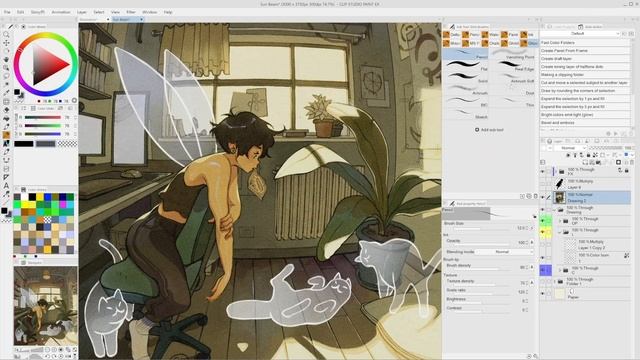Open the tool Blending mode dropdown
Screen dimensions: 640x360
tap(504, 252)
